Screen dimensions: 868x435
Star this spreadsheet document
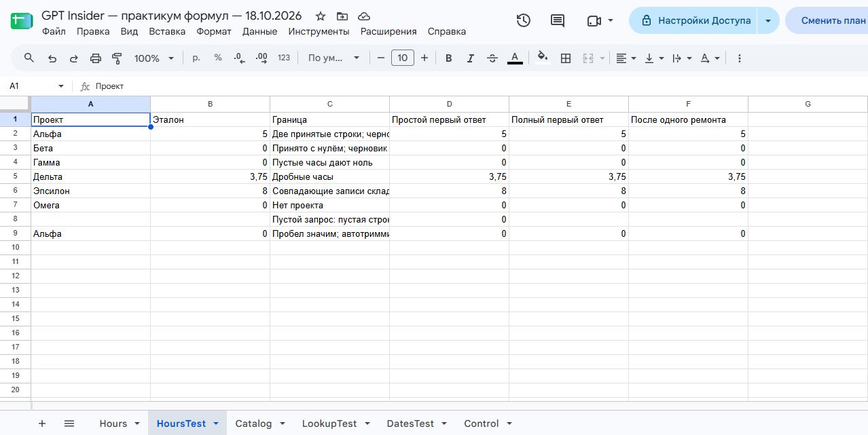[x=321, y=16]
